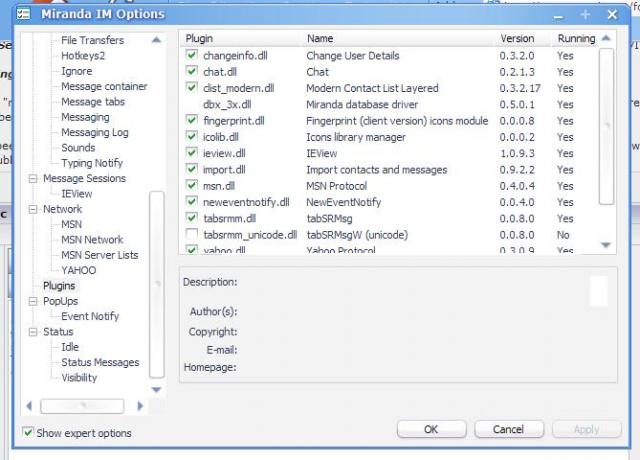Collapse the PopUps tree node
The image size is (640, 460).
coord(33,301)
